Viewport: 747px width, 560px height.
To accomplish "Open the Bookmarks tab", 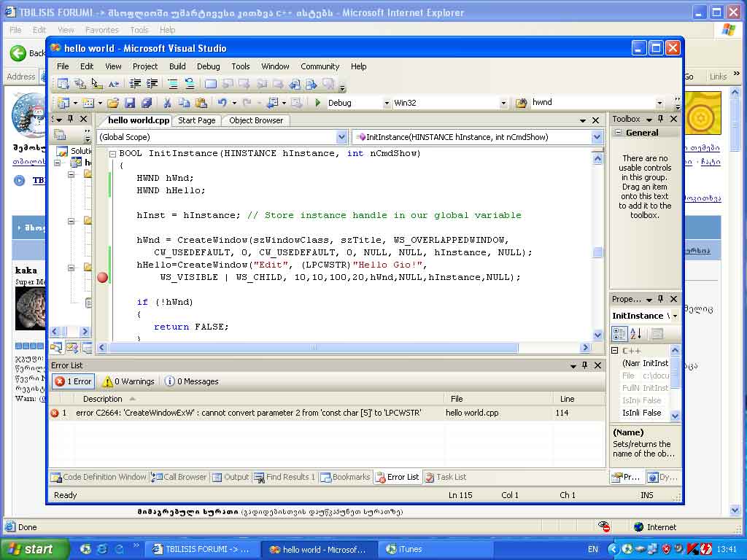I will point(345,477).
